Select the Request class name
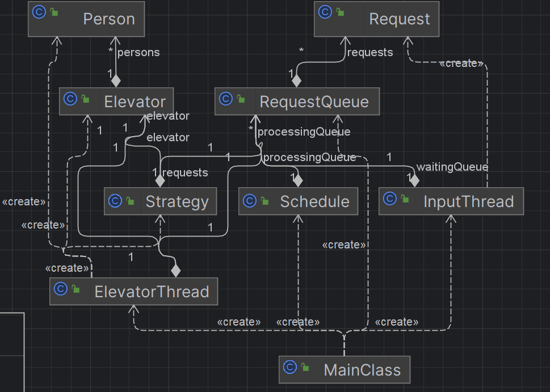The image size is (550, 392). pyautogui.click(x=400, y=19)
